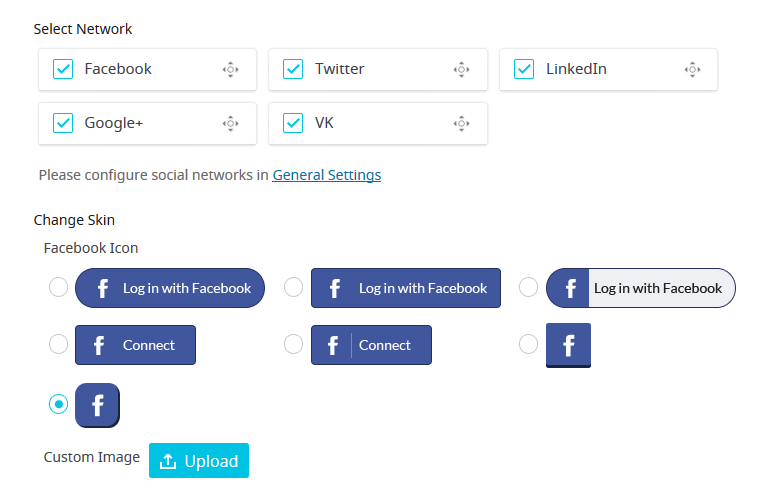Click the move handle icon for VK
This screenshot has width=782, height=487.
[x=461, y=123]
